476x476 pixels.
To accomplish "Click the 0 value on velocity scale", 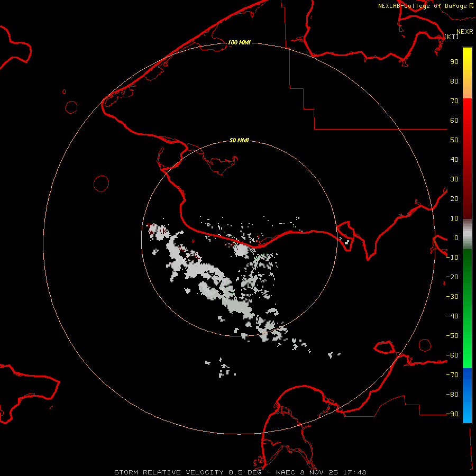I will [456, 237].
